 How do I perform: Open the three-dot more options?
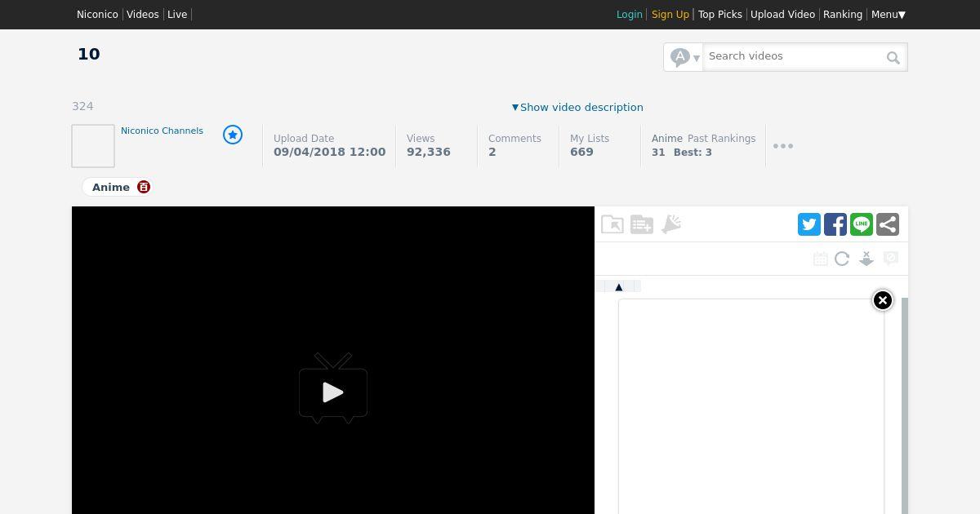[783, 146]
